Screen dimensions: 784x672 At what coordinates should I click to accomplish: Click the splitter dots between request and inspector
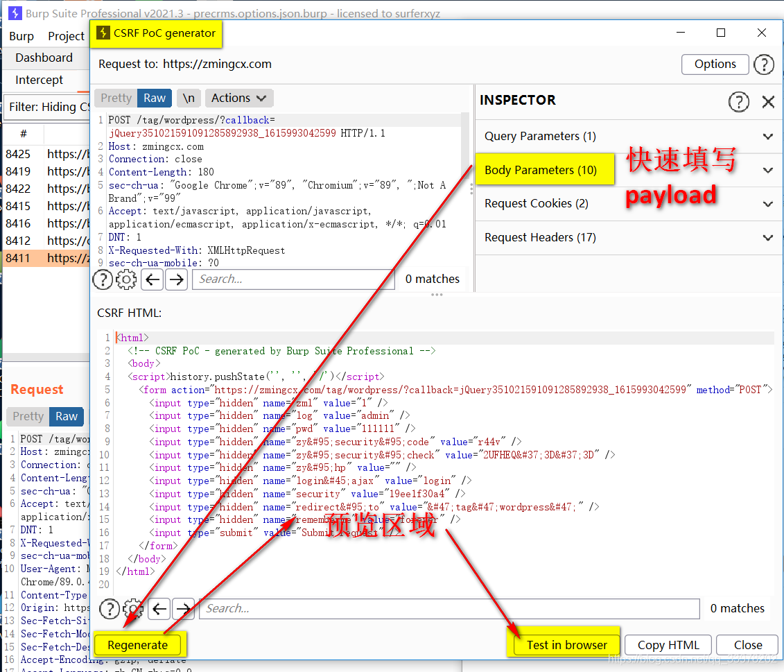pyautogui.click(x=471, y=189)
